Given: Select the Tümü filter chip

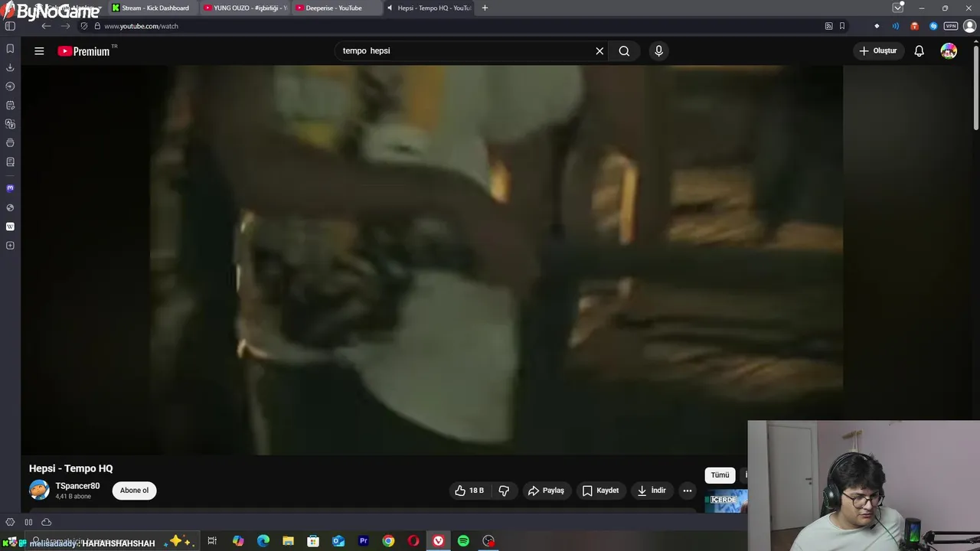Looking at the screenshot, I should (720, 475).
